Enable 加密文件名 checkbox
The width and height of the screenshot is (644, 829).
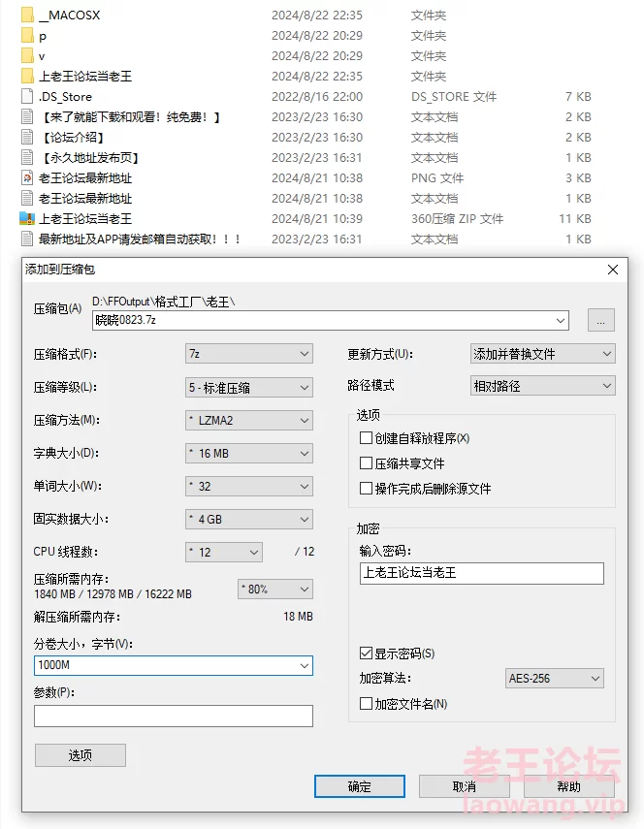(x=366, y=704)
